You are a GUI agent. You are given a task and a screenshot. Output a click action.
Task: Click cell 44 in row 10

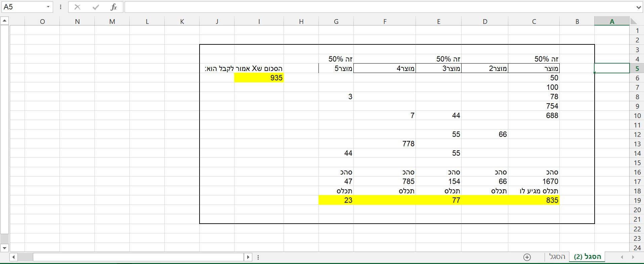click(x=438, y=115)
